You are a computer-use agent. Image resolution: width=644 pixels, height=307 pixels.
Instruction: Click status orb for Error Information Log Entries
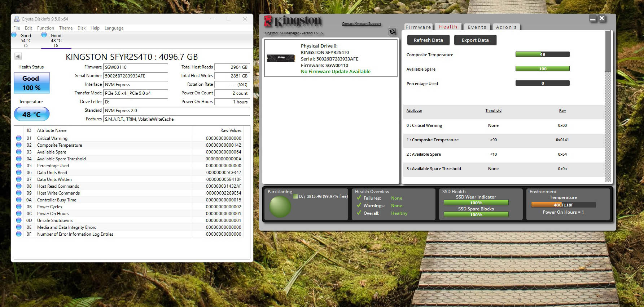19,234
